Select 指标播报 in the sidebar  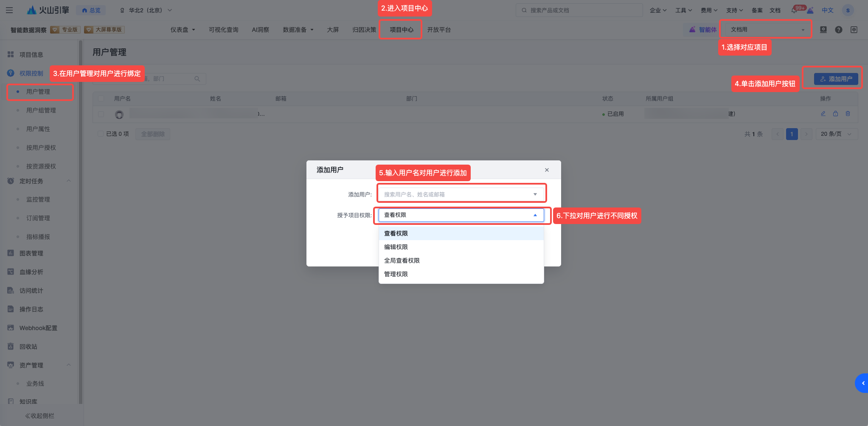(38, 237)
